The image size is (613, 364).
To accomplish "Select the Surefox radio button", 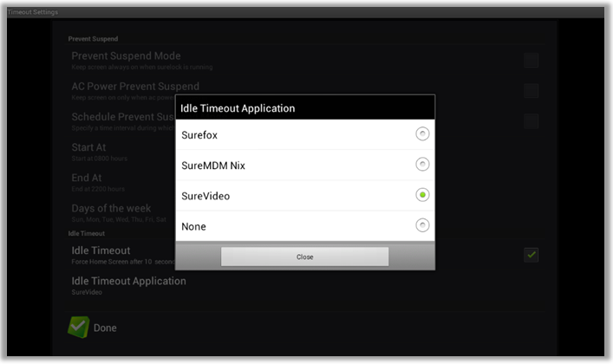I will 422,134.
